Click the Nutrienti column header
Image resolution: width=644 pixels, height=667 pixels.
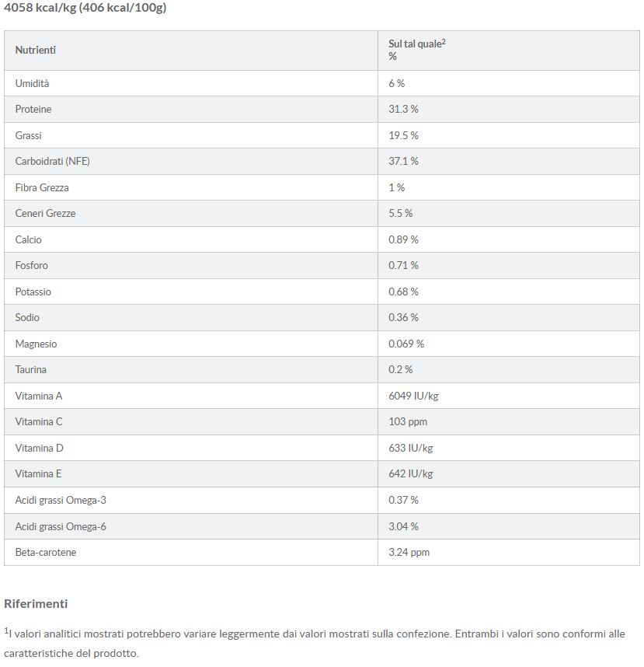click(x=36, y=51)
